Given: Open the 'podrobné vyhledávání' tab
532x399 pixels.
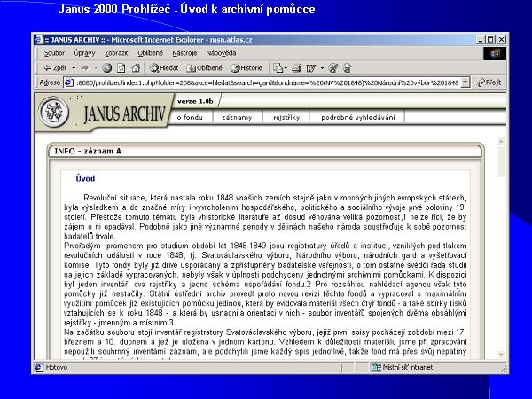Looking at the screenshot, I should tap(357, 117).
